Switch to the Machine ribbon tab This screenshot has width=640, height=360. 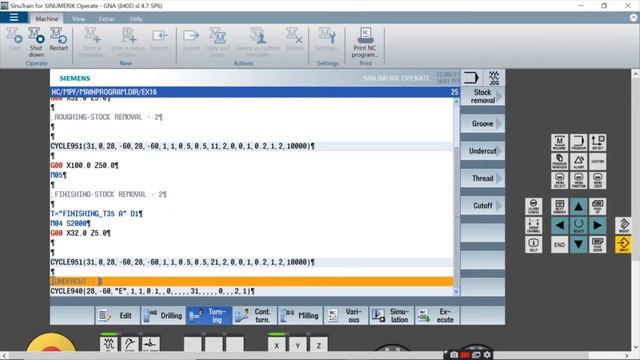[x=47, y=19]
